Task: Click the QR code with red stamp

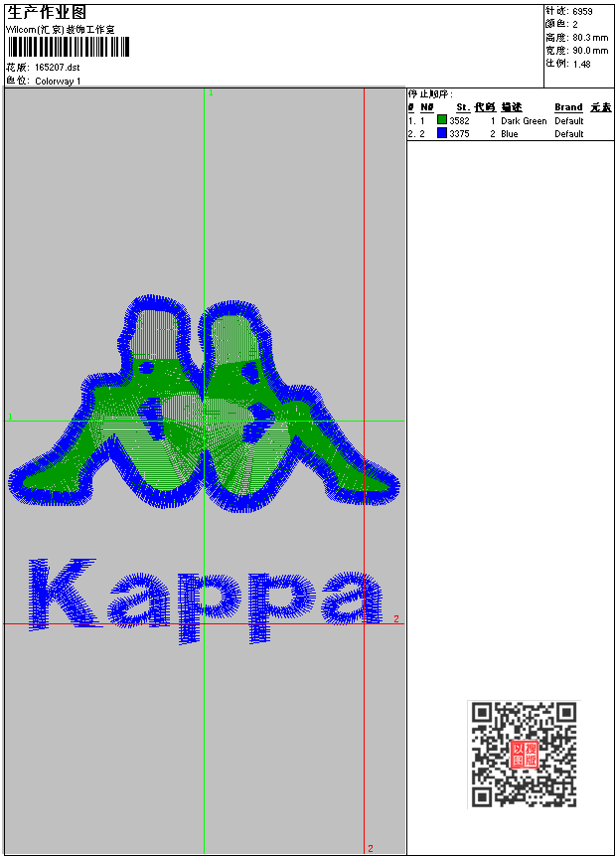Action: click(x=524, y=754)
